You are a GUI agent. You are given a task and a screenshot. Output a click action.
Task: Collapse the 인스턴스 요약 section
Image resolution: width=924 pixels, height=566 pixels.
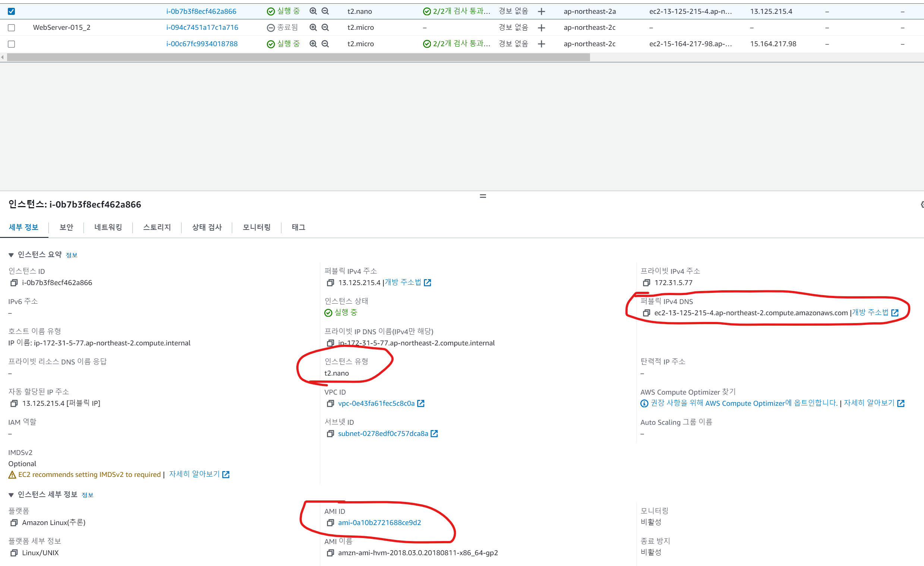[x=11, y=255]
